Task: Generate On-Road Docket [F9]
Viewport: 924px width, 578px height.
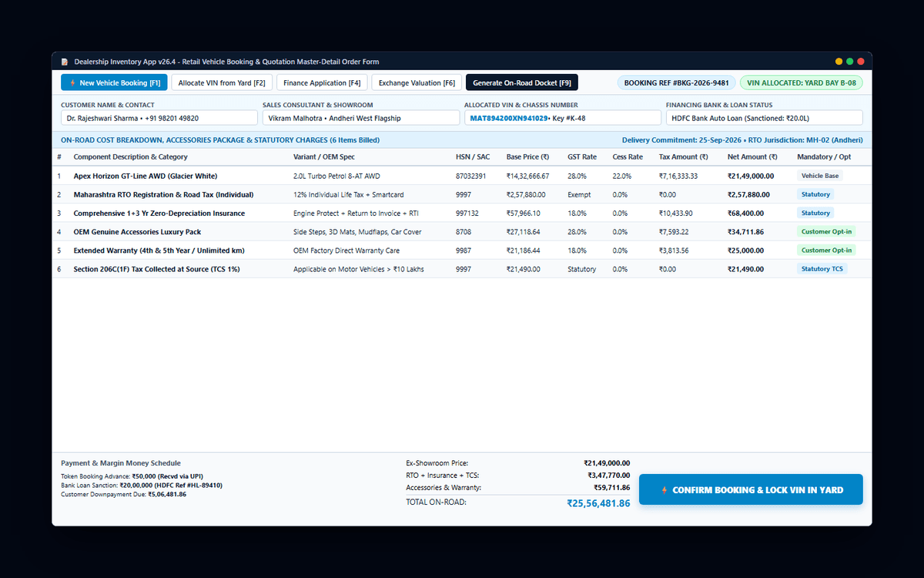Action: [522, 82]
